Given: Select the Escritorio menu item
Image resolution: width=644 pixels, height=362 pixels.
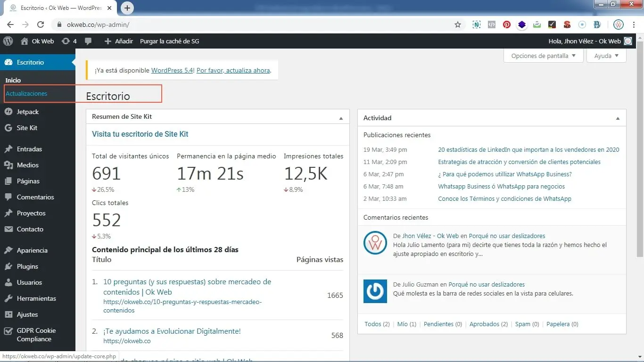Looking at the screenshot, I should [38, 62].
